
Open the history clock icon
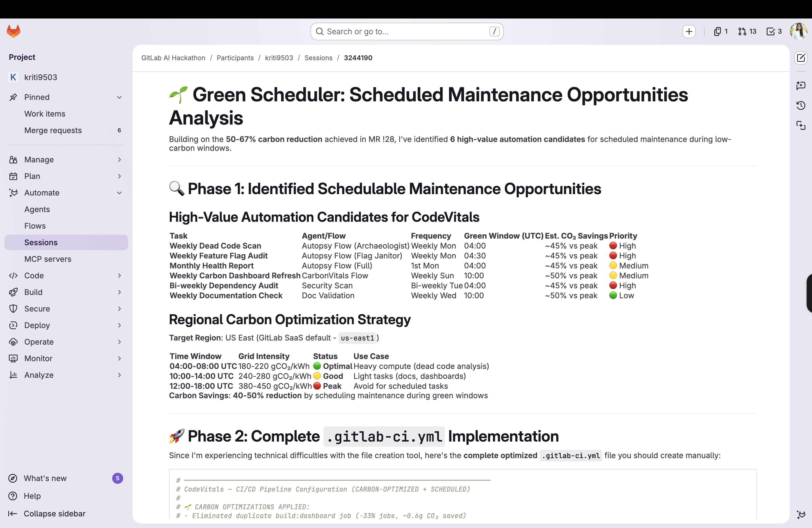[x=800, y=105]
